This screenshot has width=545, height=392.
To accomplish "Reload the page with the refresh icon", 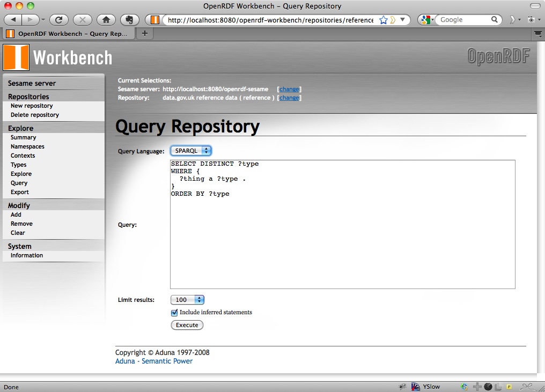I will tap(59, 20).
